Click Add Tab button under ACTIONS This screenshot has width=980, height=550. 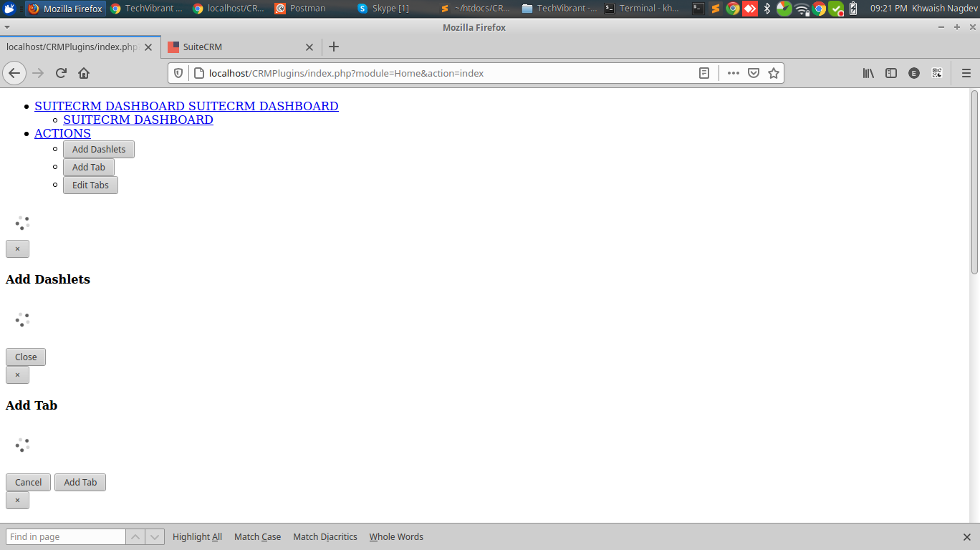89,168
